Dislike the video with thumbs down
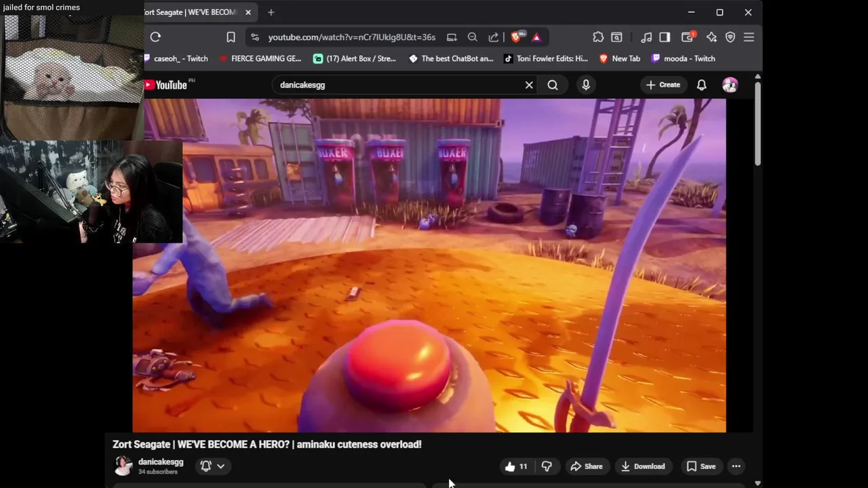868x488 pixels. click(547, 466)
